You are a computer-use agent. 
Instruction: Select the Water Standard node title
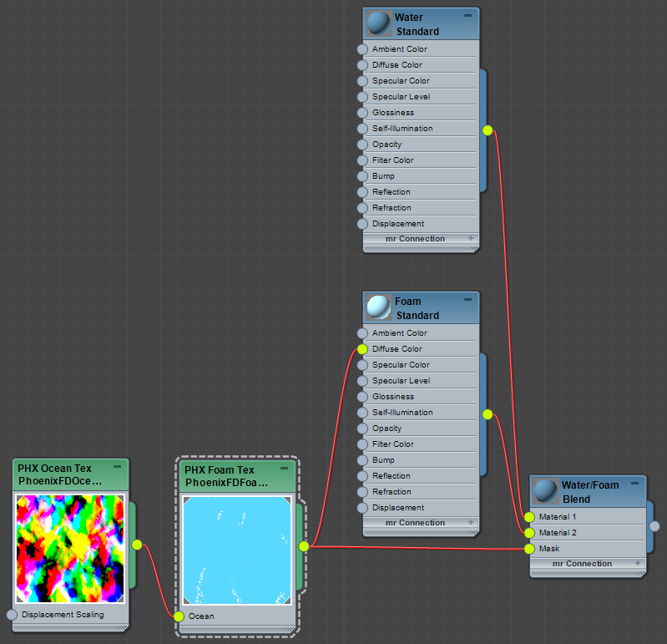[417, 24]
